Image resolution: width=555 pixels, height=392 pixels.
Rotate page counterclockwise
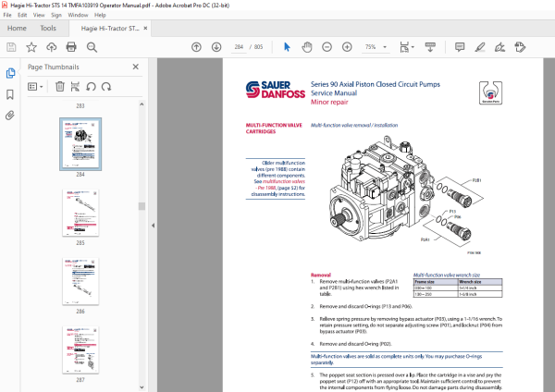coord(91,86)
